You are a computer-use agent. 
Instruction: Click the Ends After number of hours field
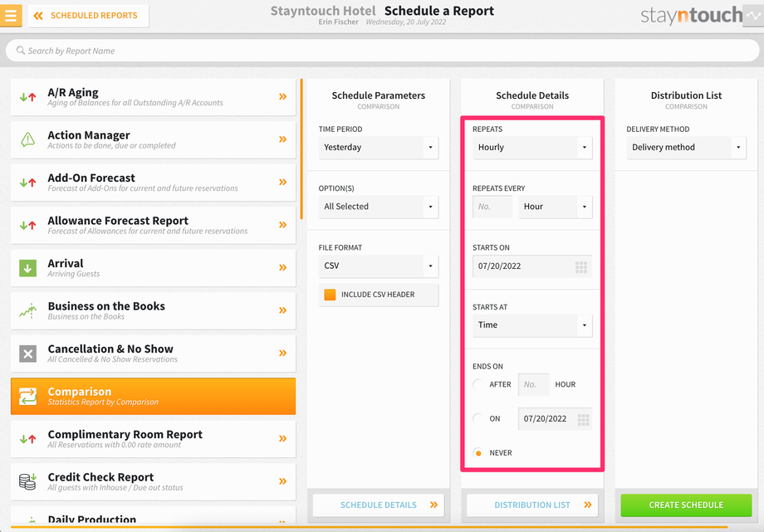(x=533, y=384)
